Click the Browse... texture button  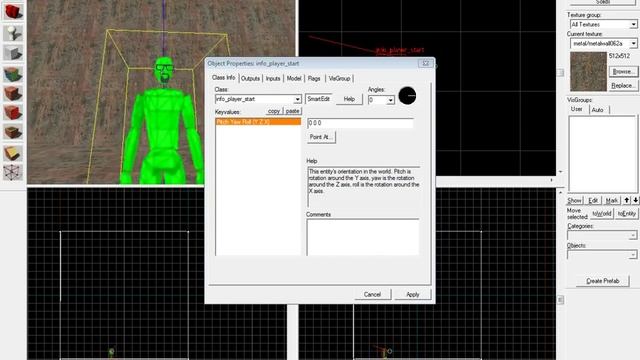tap(623, 71)
